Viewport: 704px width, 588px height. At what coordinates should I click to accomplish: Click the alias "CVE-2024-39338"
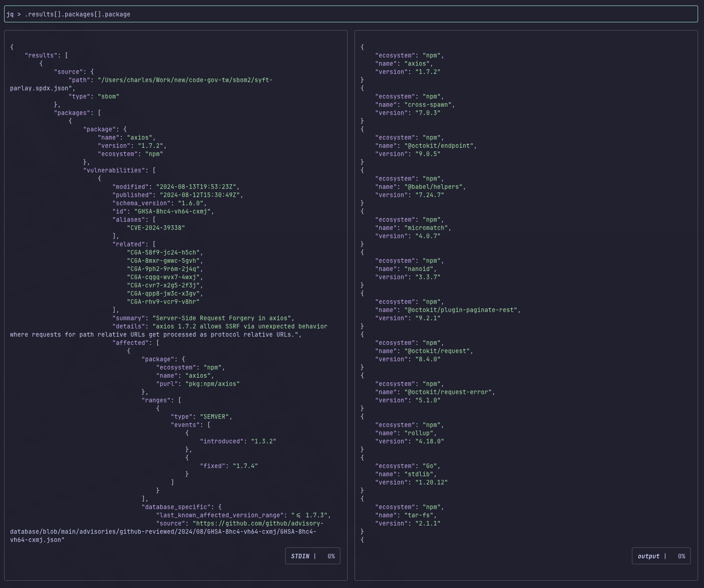coord(156,228)
